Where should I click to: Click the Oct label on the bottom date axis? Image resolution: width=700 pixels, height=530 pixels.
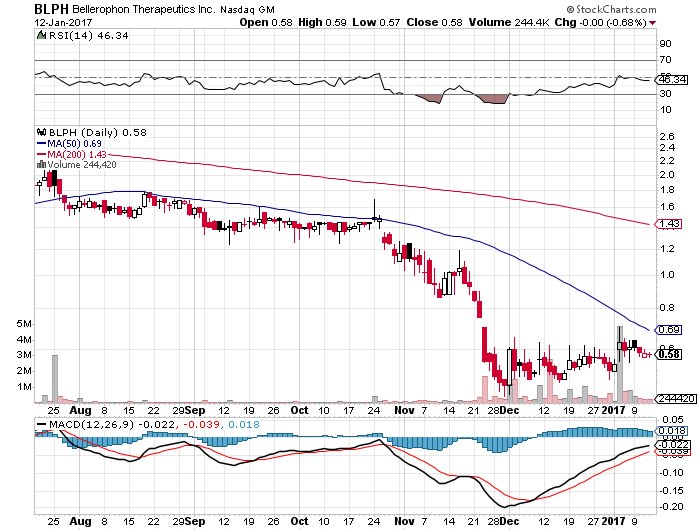coord(299,521)
